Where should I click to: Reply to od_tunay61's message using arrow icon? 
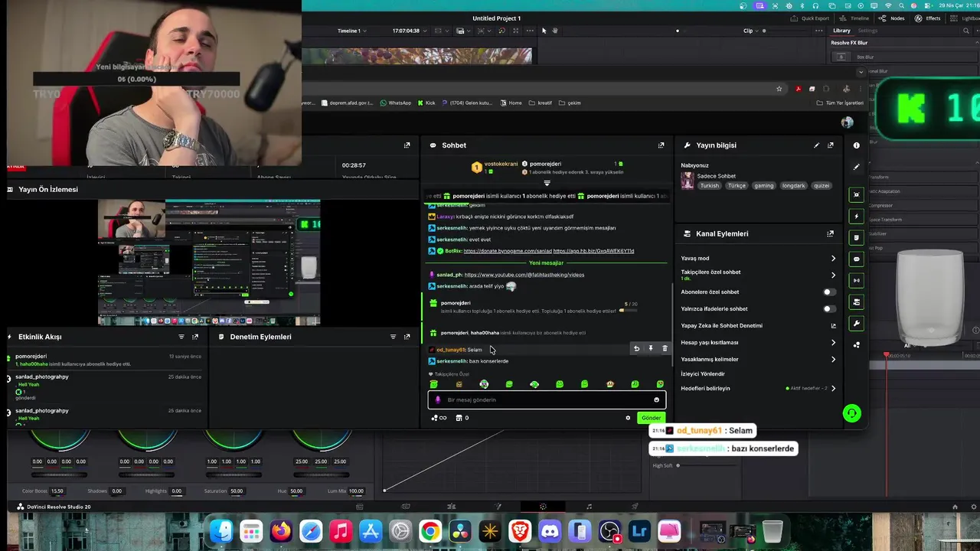click(x=636, y=349)
